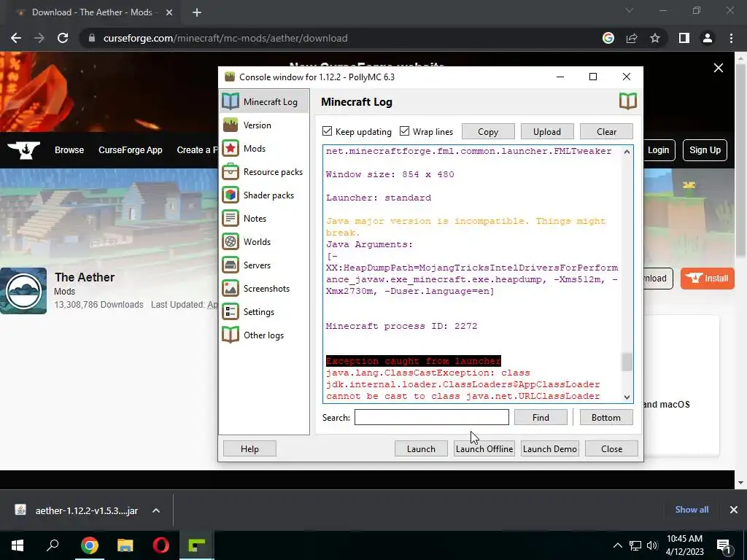The width and height of the screenshot is (747, 560).
Task: Open the Mods page star icon
Action: click(231, 149)
